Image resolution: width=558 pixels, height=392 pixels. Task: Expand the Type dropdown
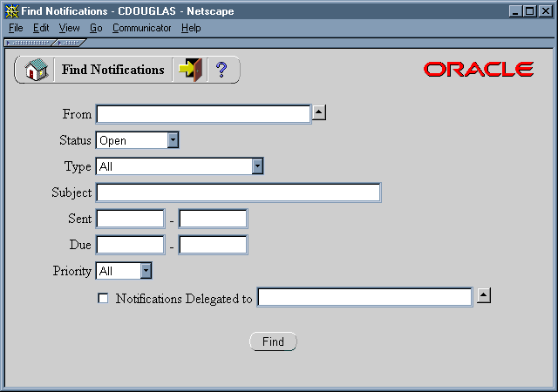coord(257,166)
